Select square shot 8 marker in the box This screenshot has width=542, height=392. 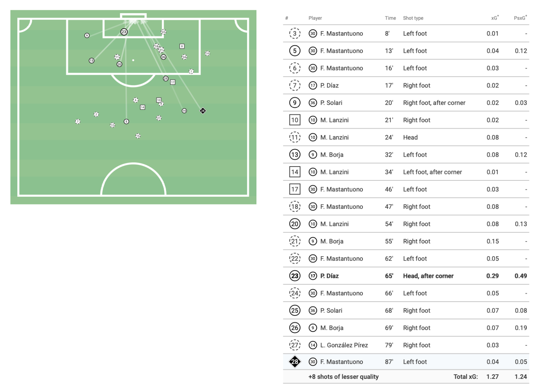pos(182,46)
